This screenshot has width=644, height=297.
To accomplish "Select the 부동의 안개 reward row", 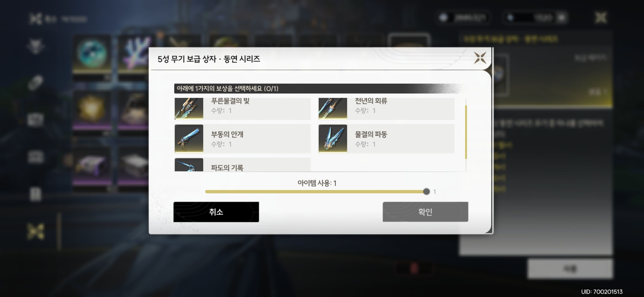I will (243, 139).
